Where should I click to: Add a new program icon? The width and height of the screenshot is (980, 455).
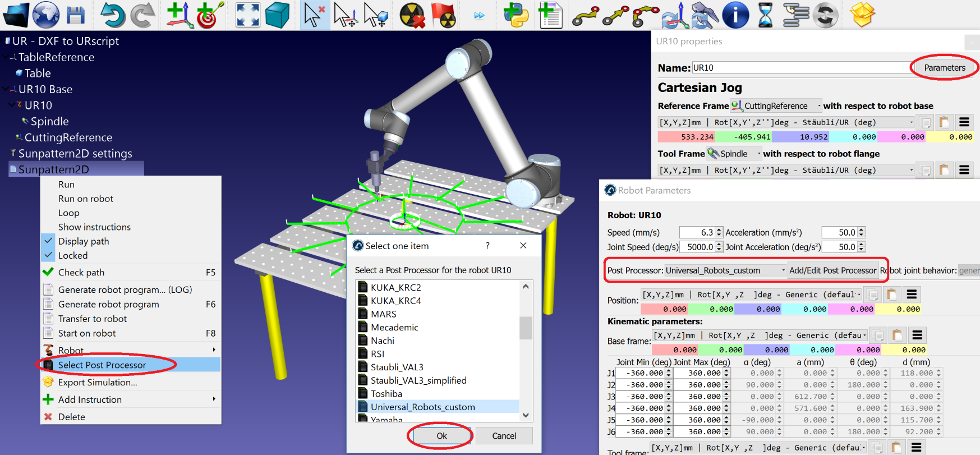tap(550, 15)
